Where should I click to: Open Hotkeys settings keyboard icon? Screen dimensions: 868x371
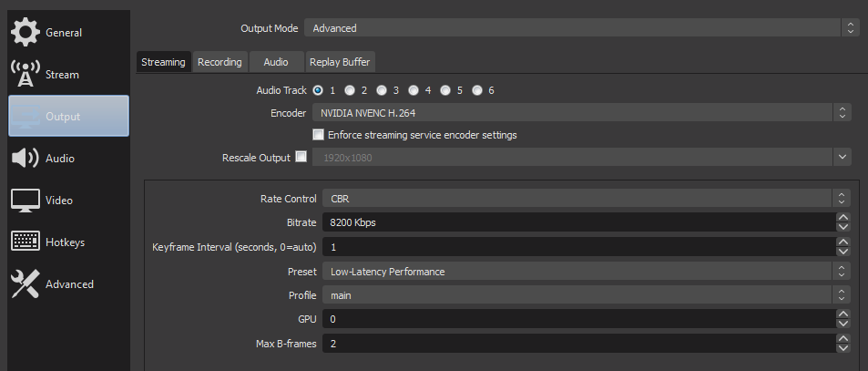25,242
